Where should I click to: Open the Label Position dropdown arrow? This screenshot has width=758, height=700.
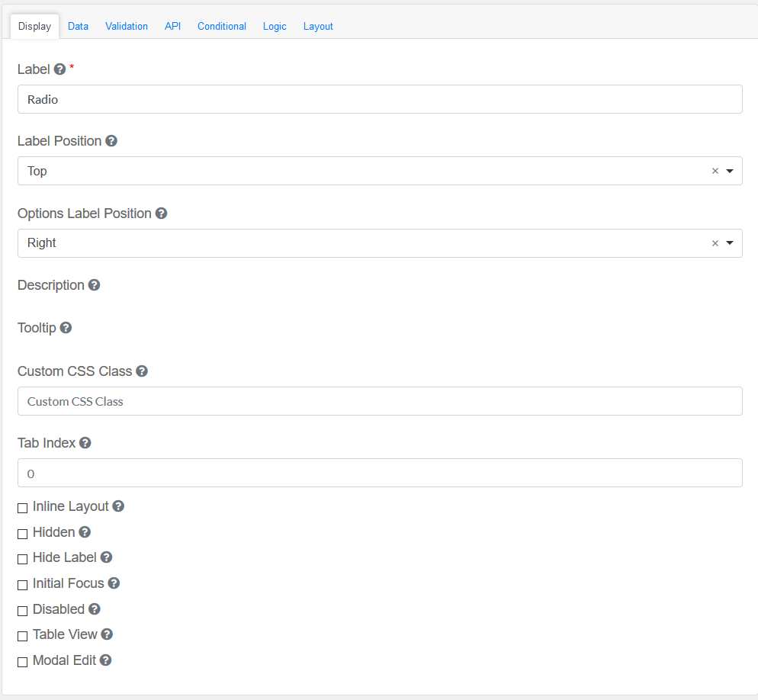coord(730,172)
